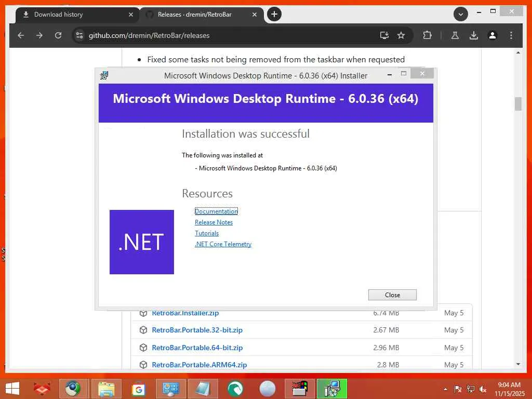This screenshot has height=399, width=532.
Task: Open the Windows flag setup taskbar icon
Action: (300, 389)
